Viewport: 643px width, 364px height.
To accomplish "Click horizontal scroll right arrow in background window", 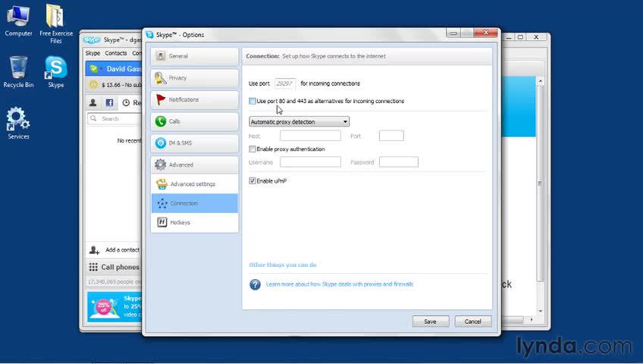I will click(x=532, y=319).
